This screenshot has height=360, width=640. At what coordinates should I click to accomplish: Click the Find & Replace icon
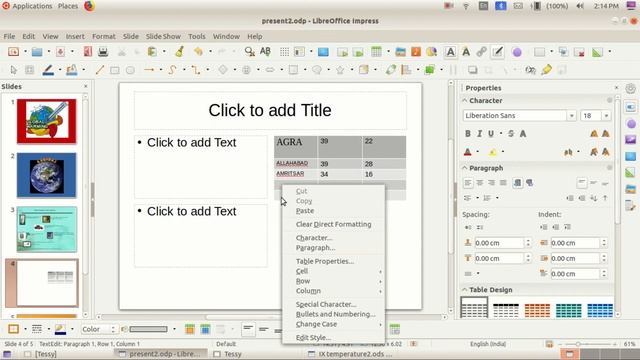click(x=249, y=52)
